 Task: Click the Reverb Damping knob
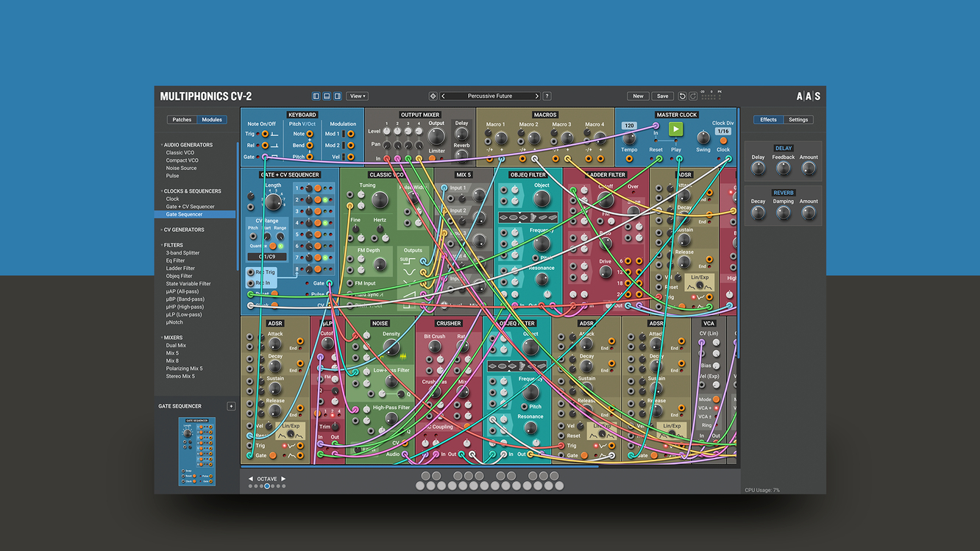click(784, 213)
